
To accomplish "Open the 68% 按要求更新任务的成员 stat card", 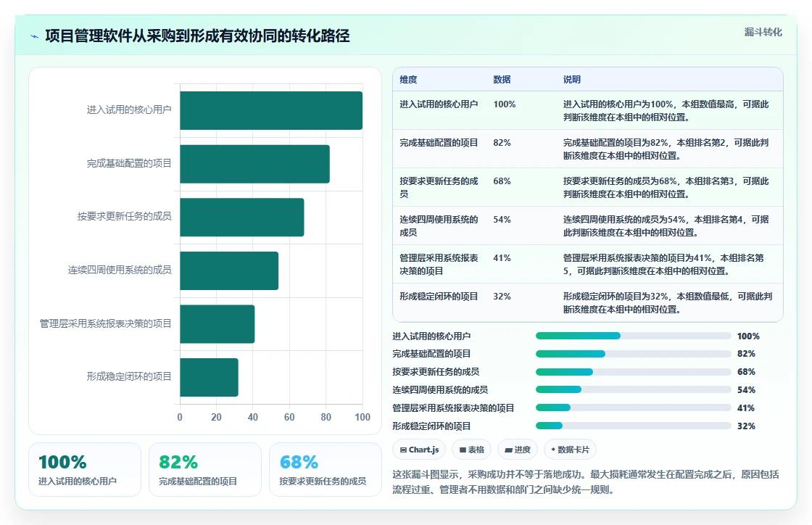I will pos(326,470).
